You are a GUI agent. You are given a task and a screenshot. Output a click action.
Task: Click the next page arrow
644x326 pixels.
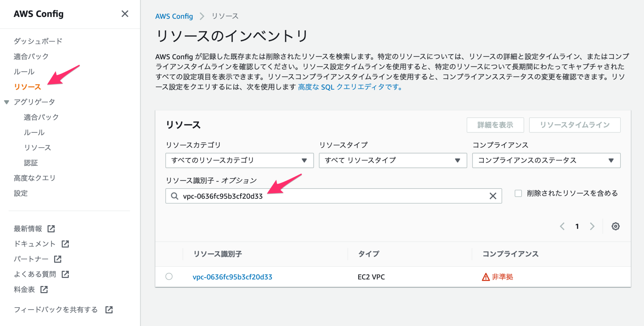coord(592,226)
